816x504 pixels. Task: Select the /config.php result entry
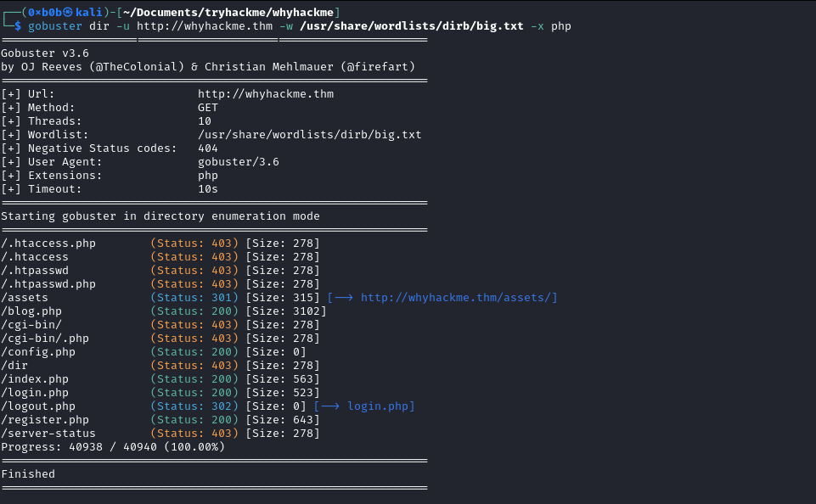coord(38,352)
